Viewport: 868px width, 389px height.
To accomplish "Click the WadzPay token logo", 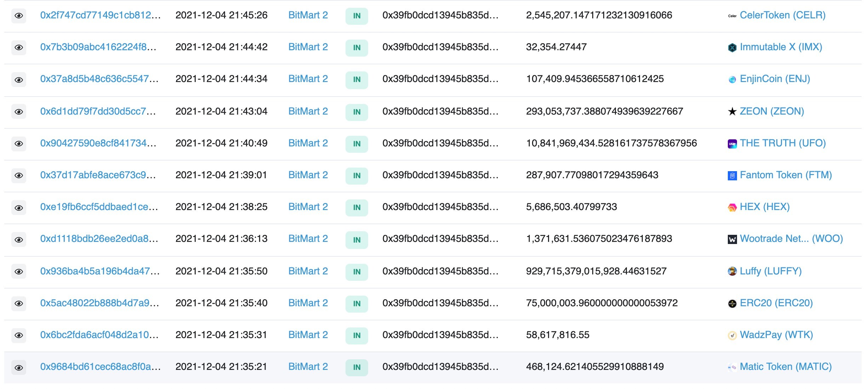I will click(x=732, y=335).
